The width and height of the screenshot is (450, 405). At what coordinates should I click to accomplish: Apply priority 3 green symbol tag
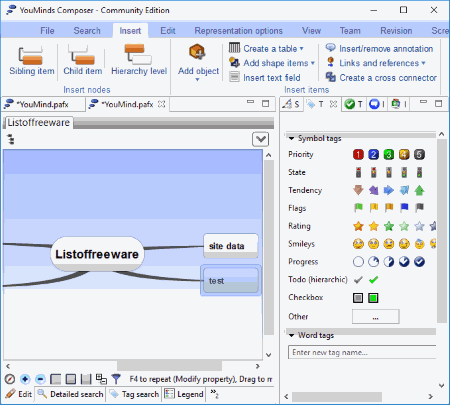click(389, 154)
